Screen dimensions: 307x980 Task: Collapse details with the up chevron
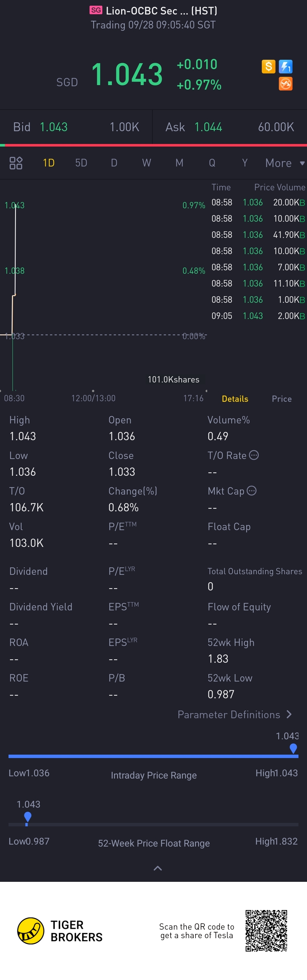[157, 868]
